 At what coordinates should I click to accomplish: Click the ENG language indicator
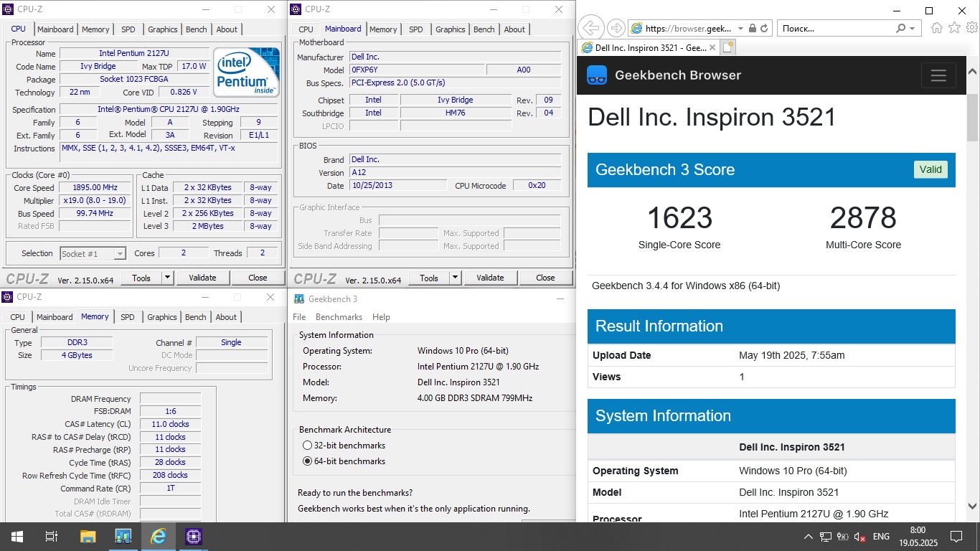pyautogui.click(x=881, y=537)
